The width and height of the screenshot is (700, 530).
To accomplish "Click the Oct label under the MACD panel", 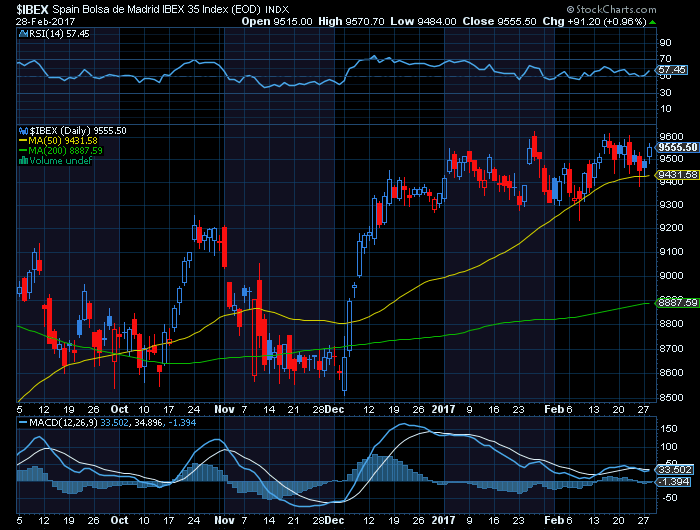I will pos(119,521).
